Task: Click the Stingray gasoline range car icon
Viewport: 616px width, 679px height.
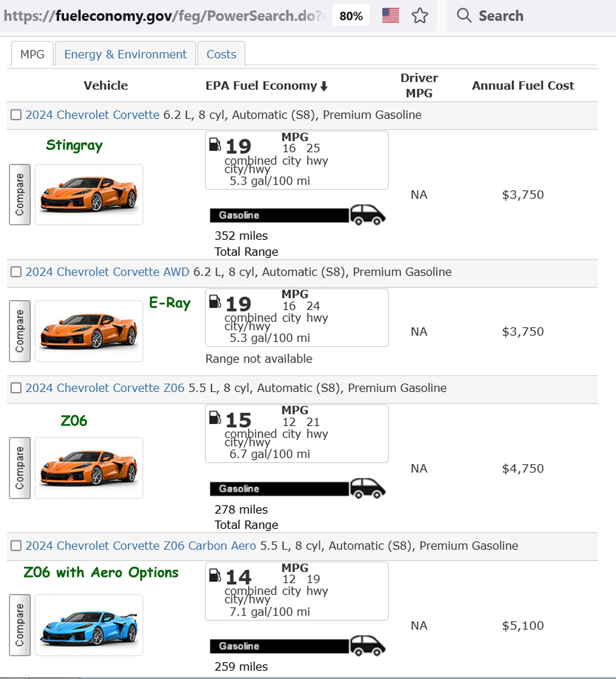Action: pos(367,215)
